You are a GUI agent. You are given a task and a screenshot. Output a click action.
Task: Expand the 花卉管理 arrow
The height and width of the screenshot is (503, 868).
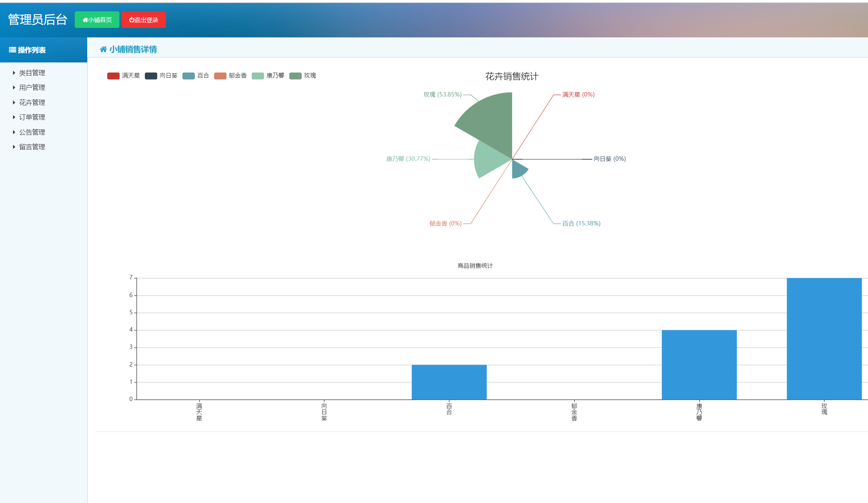click(14, 103)
